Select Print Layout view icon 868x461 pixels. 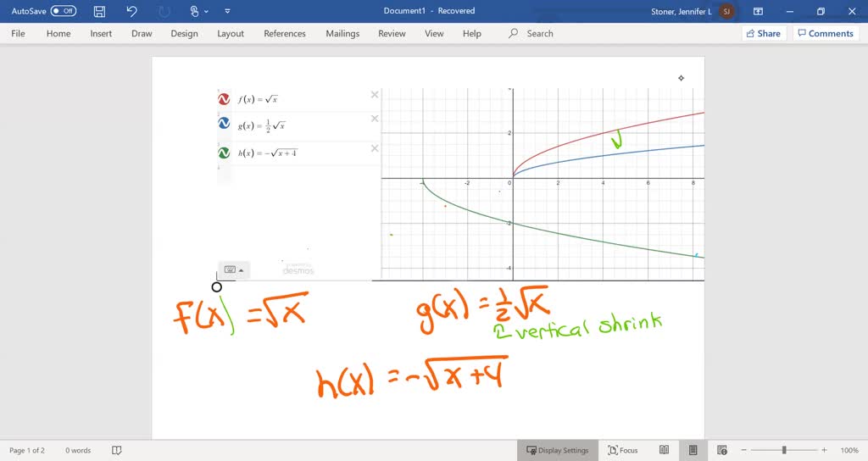click(x=693, y=450)
